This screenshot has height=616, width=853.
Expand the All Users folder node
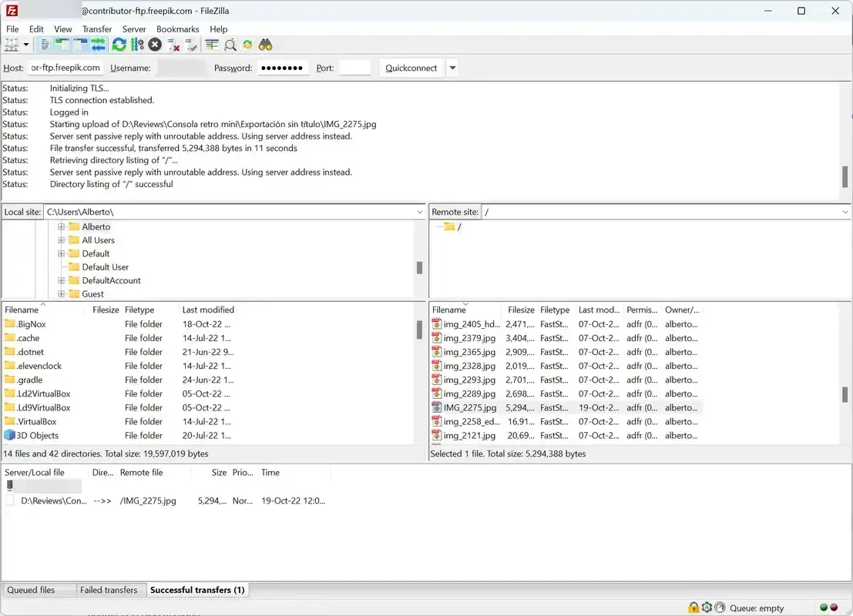coord(62,240)
